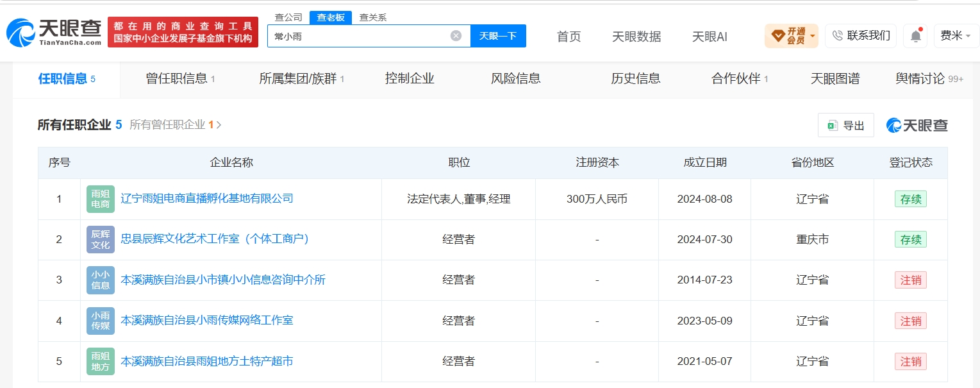Click the 法定代表人,董事,经理 position cell
The height and width of the screenshot is (388, 980).
coord(459,199)
